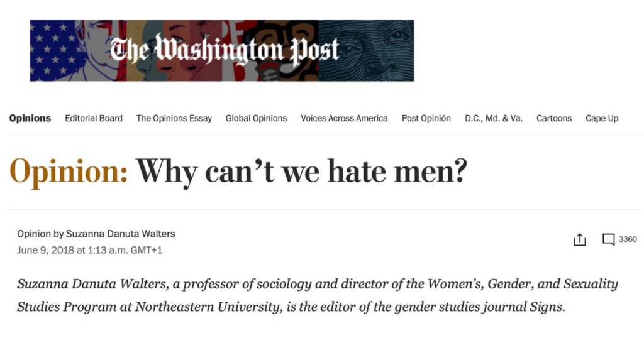Open Voices Across America section

pyautogui.click(x=344, y=118)
